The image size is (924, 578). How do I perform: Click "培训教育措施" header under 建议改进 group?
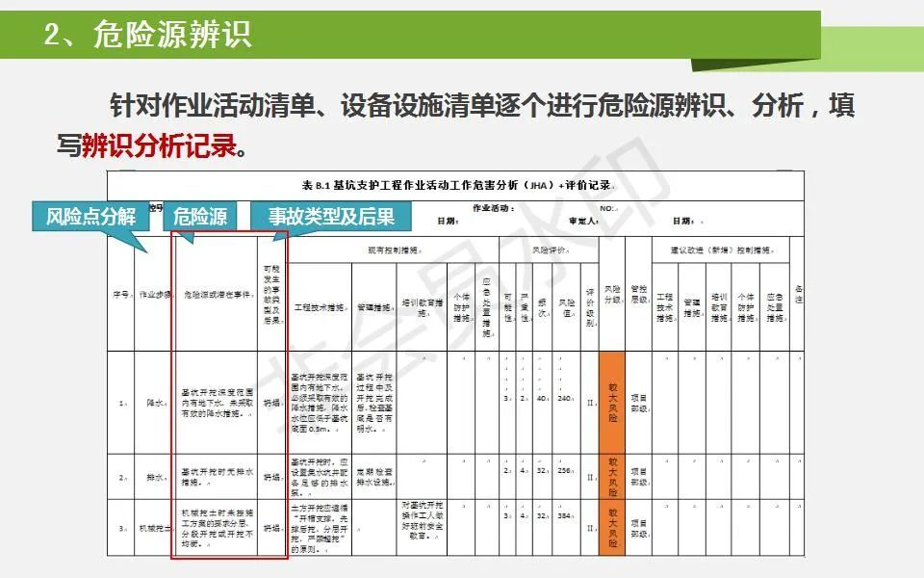pyautogui.click(x=719, y=307)
